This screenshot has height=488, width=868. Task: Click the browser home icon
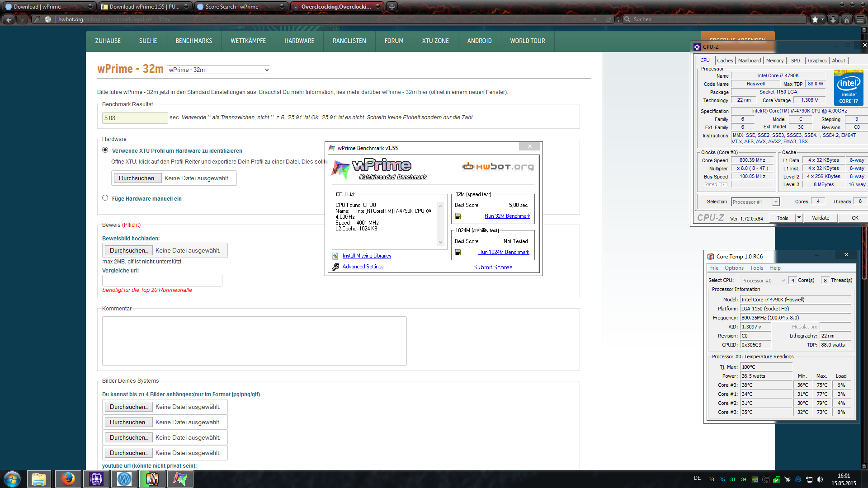tap(847, 19)
